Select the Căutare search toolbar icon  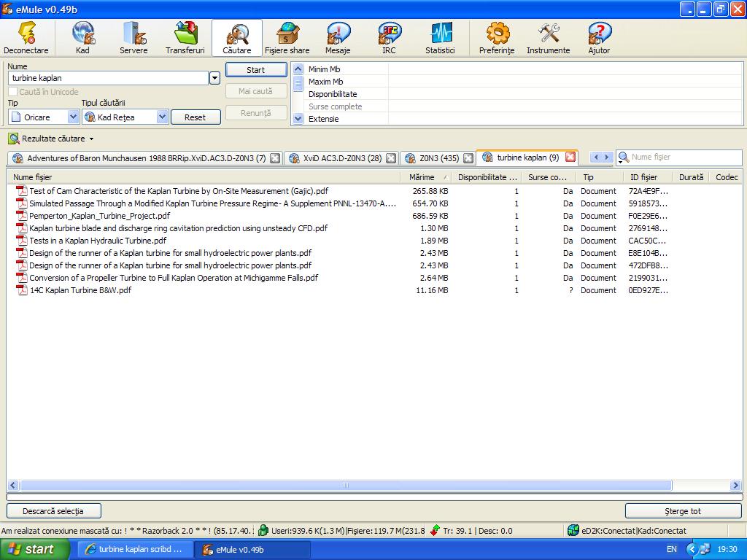[x=237, y=37]
